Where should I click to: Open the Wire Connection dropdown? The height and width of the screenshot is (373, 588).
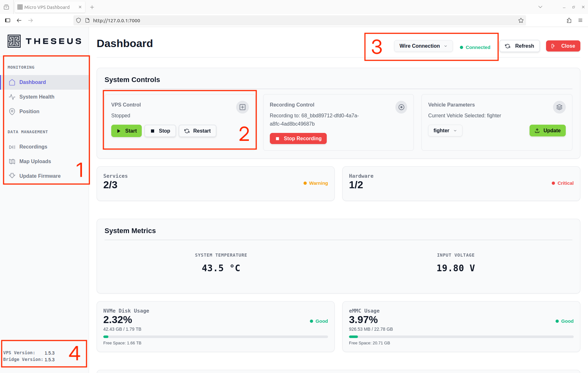423,46
